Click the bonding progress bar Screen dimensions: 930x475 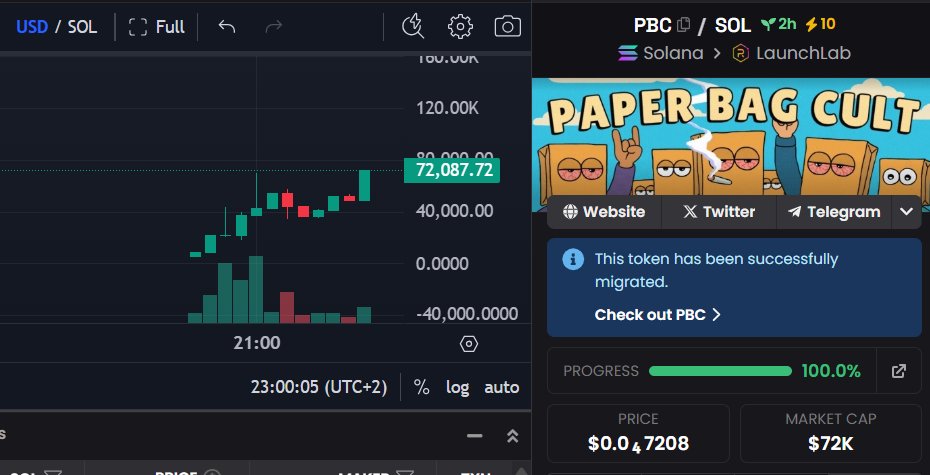720,371
